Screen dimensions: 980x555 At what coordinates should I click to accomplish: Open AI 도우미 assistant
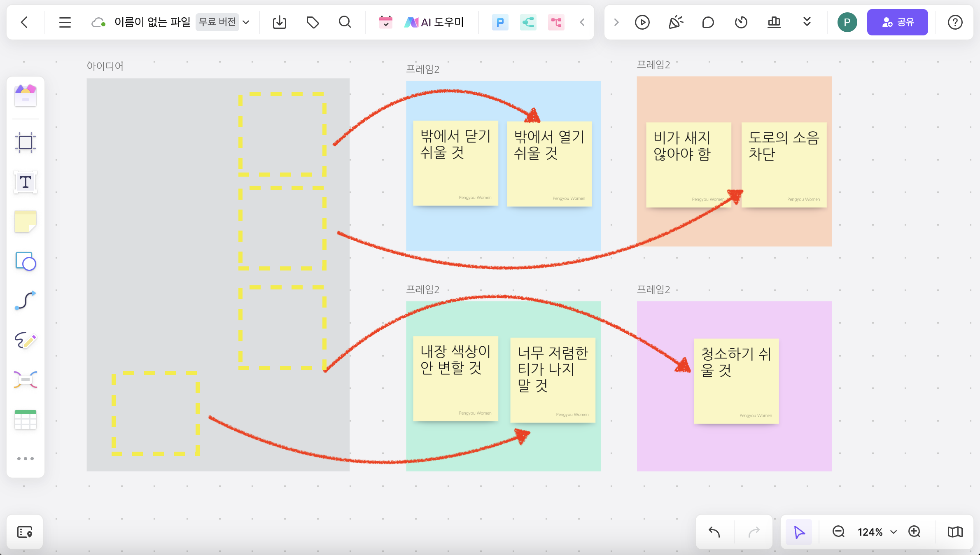point(434,22)
